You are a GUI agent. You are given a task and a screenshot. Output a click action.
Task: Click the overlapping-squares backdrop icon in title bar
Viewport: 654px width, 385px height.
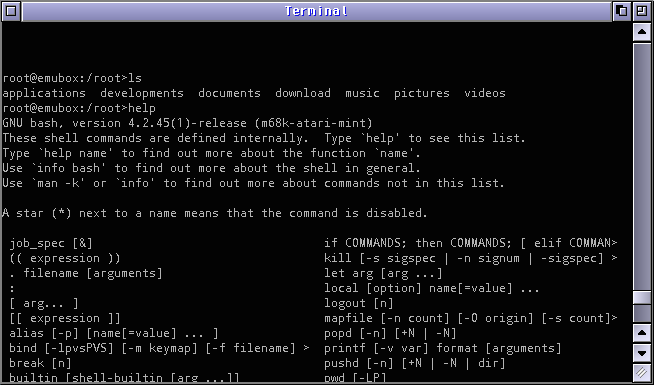pyautogui.click(x=622, y=11)
